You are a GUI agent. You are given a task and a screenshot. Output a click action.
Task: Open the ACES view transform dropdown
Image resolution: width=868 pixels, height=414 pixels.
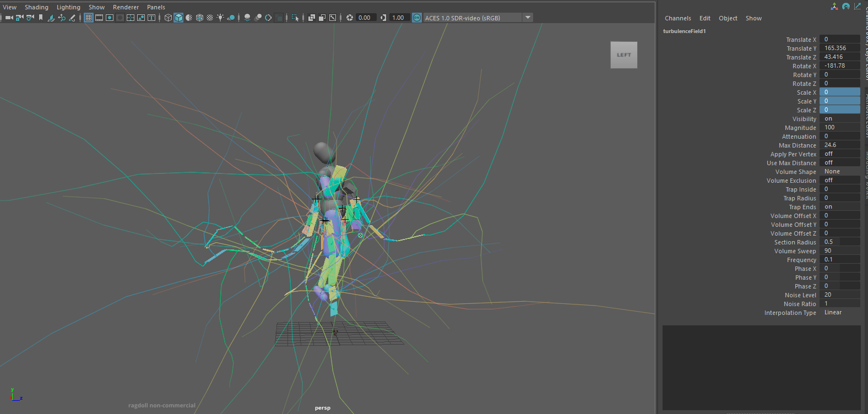528,18
